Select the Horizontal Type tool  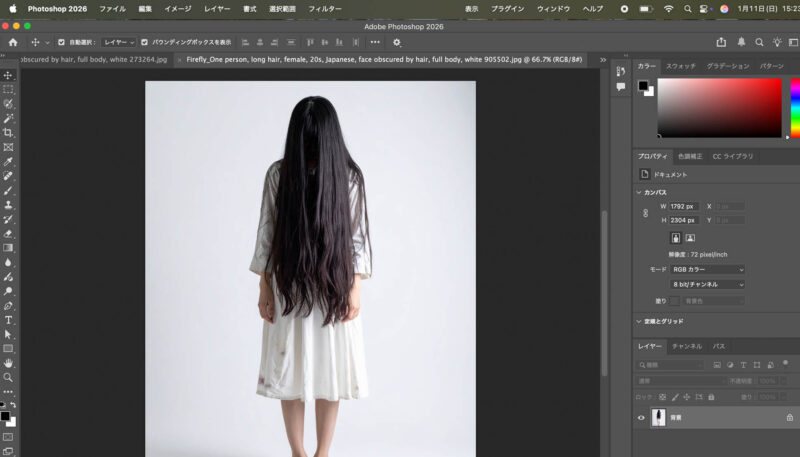(x=8, y=320)
